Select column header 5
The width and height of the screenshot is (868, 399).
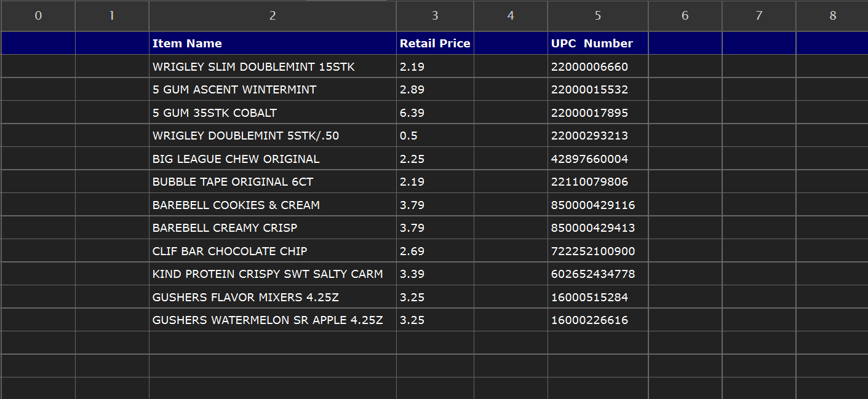598,16
